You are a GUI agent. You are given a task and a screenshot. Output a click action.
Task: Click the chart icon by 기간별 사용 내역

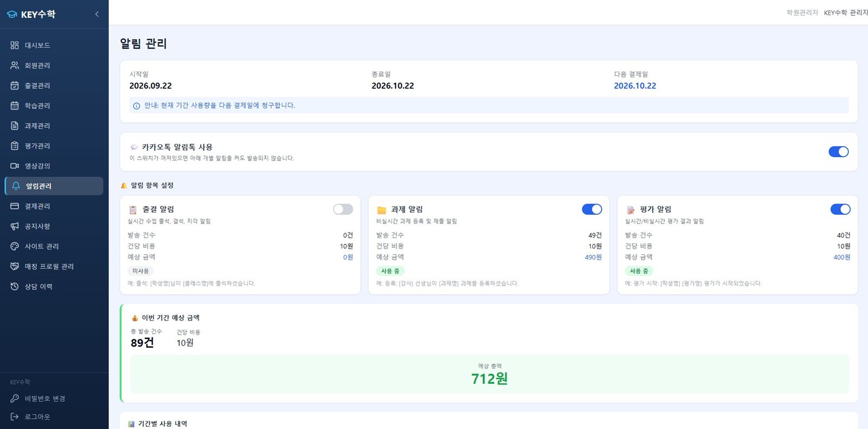131,424
